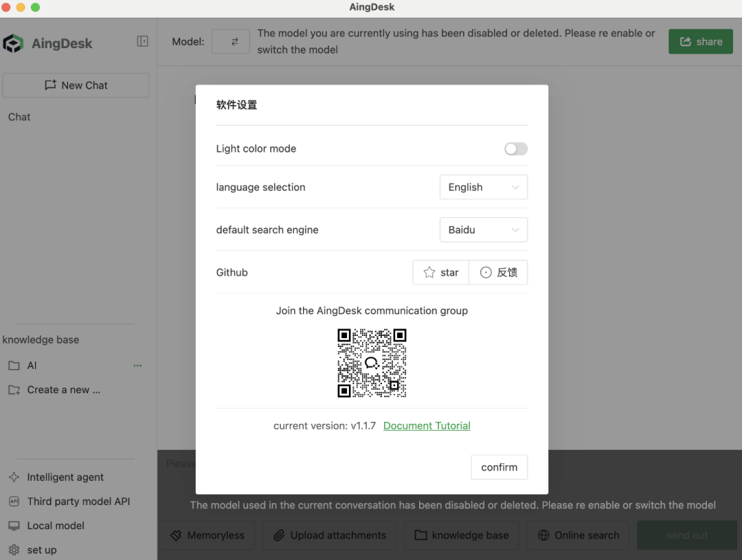742x560 pixels.
Task: Click the send out button
Action: click(687, 535)
